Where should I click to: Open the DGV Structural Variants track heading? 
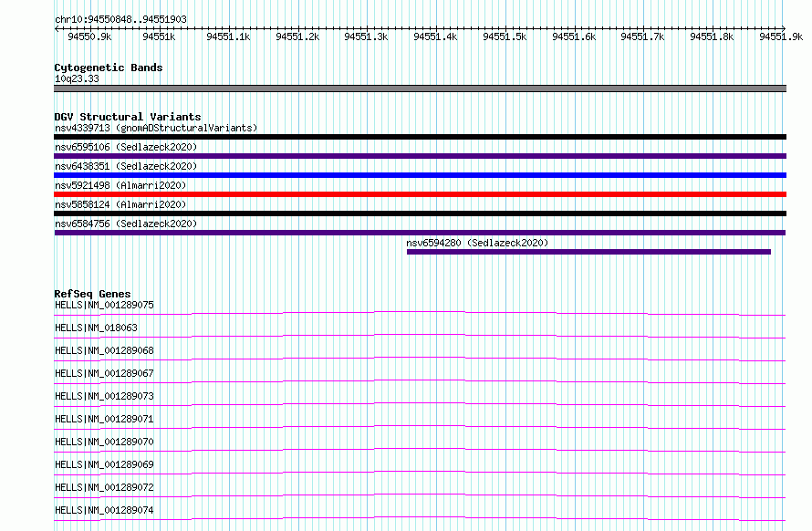point(128,117)
